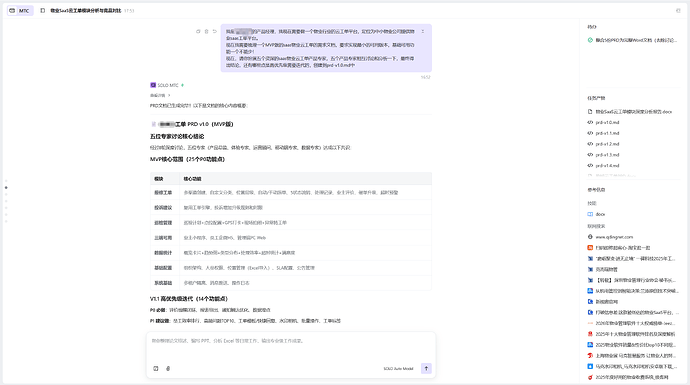Click the purple SOLO MTC avatar icon
This screenshot has width=690, height=385.
coord(153,85)
